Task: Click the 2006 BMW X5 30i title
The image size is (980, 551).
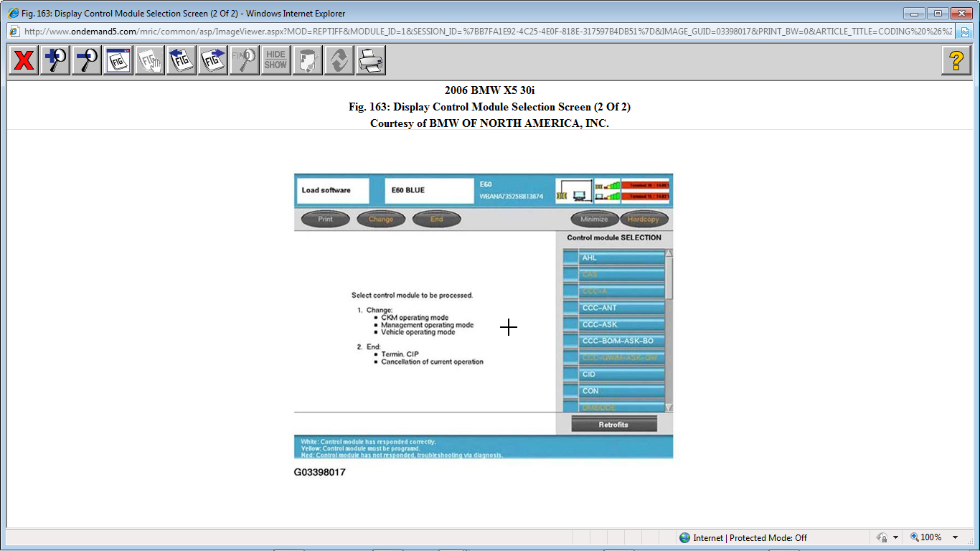Action: tap(490, 90)
